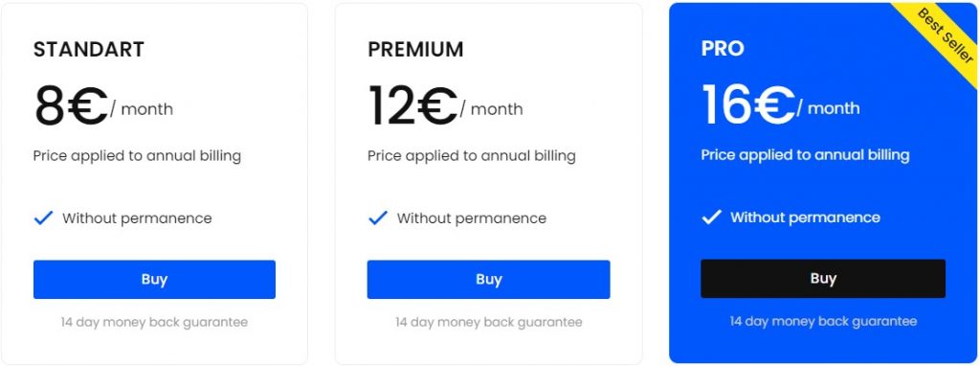Buy the Standart plan
980x366 pixels.
(154, 279)
